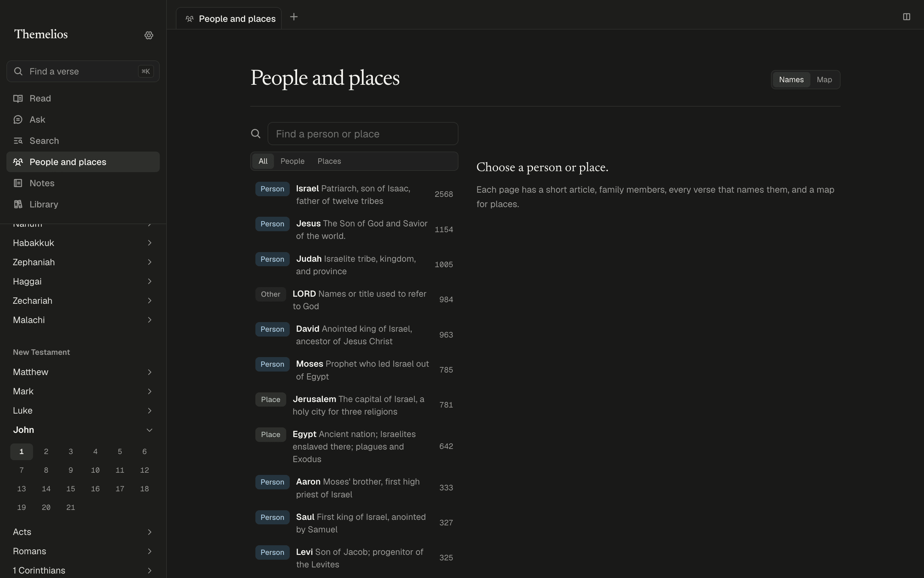Filter list to People only

(293, 161)
